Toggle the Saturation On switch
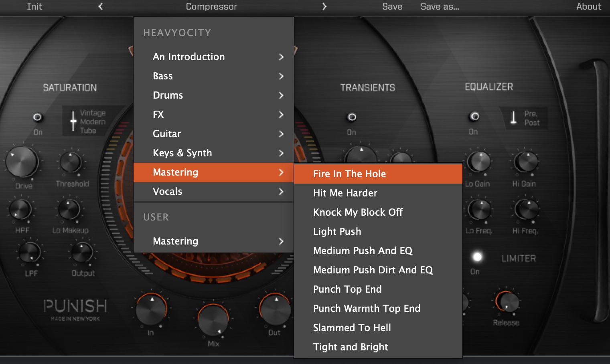This screenshot has height=364, width=610. (37, 117)
